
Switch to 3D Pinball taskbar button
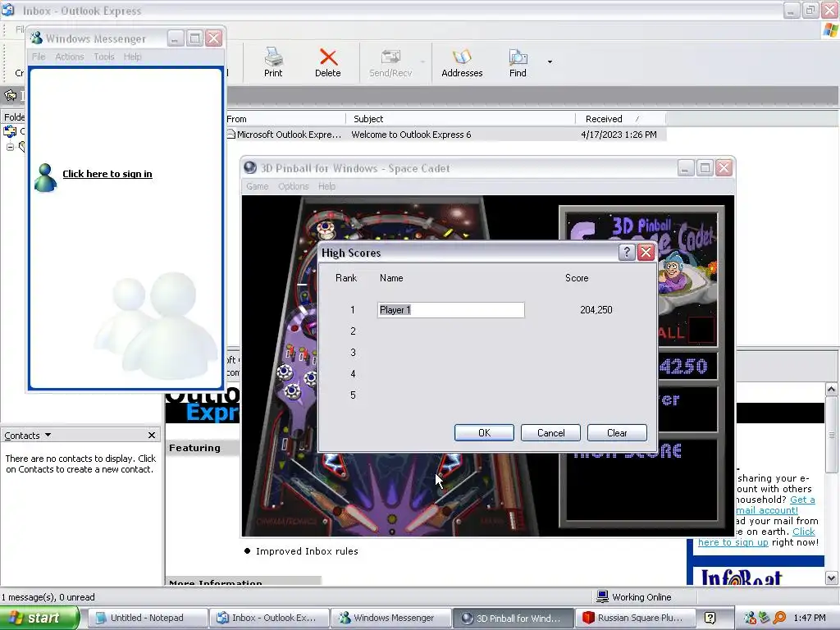[x=513, y=618]
